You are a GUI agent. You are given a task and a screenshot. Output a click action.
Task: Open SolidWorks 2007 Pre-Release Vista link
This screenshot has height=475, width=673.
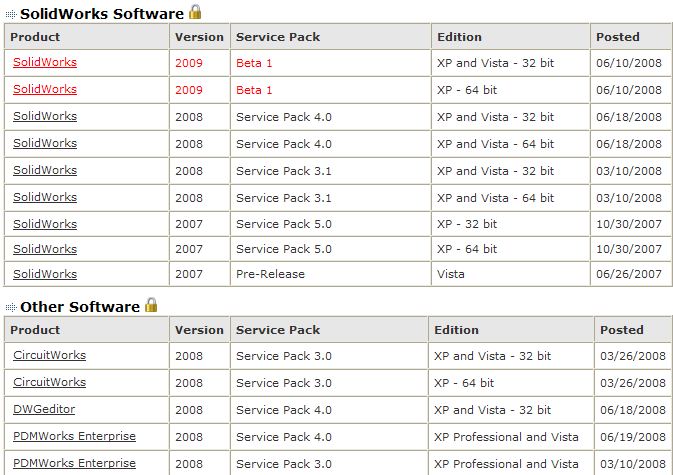click(x=45, y=274)
